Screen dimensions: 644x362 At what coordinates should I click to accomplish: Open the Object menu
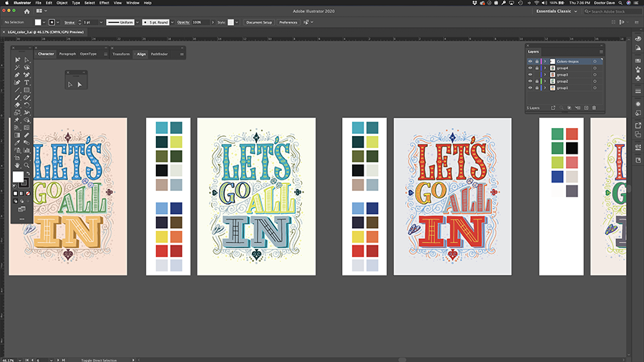point(62,3)
